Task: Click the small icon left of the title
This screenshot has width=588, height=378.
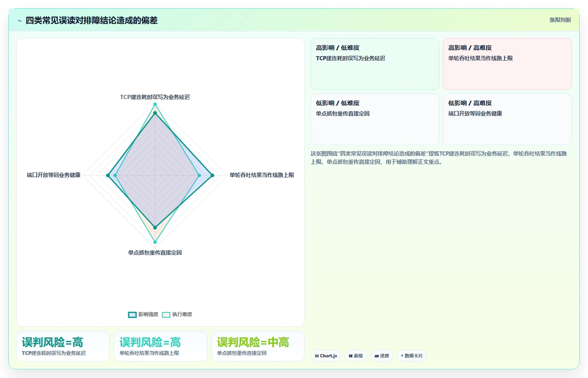Action: [x=19, y=21]
